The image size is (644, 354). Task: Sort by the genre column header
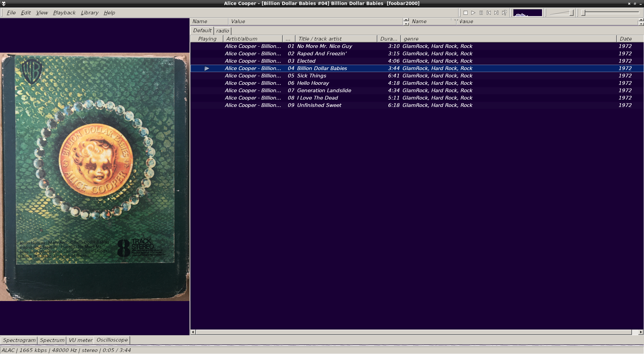pyautogui.click(x=508, y=39)
